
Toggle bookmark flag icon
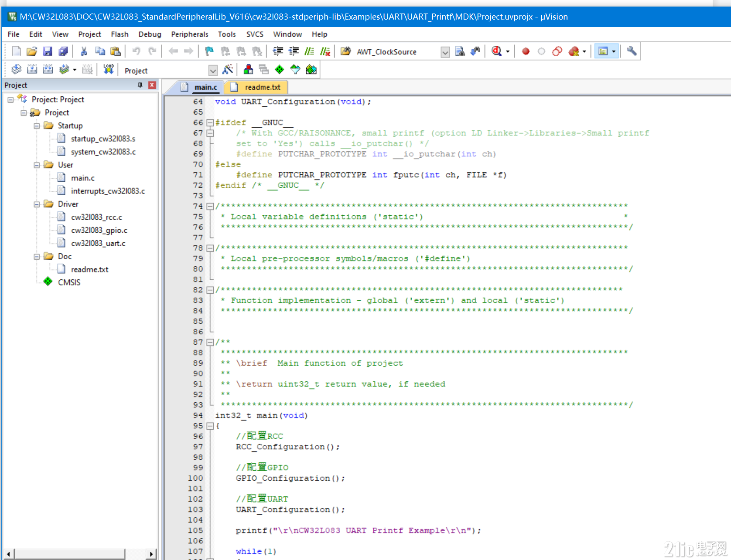click(209, 51)
